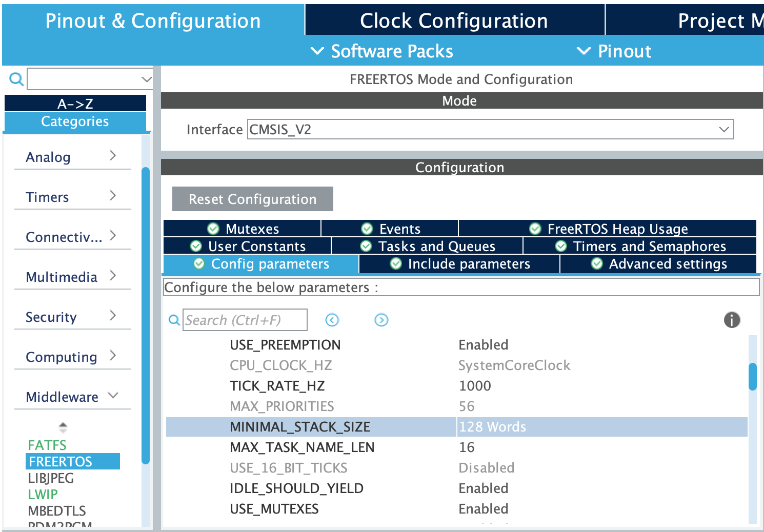Select the MAX_TASK_NAME_LEN parameter
Image resolution: width=764 pixels, height=532 pixels.
tap(302, 447)
